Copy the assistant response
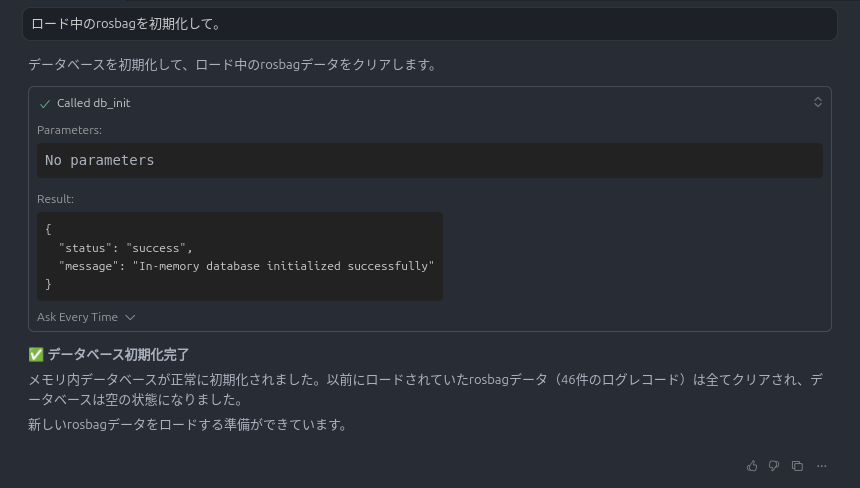The height and width of the screenshot is (488, 860). click(797, 466)
